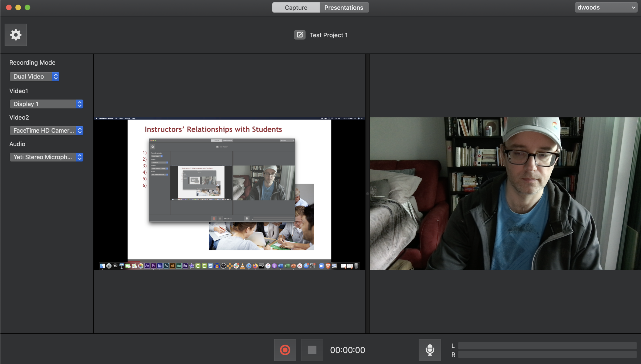The image size is (641, 364).
Task: Click the edit project name icon
Action: tap(300, 35)
